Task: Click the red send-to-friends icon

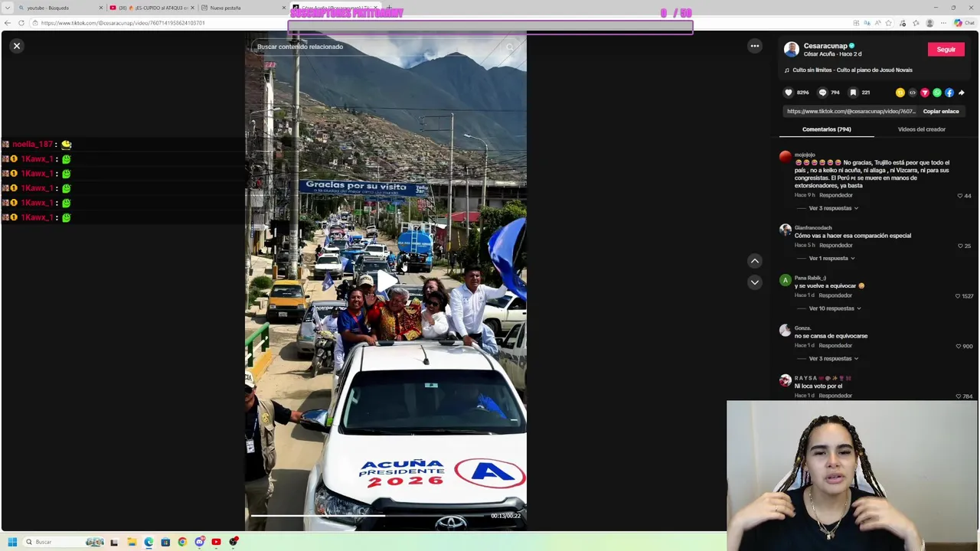Action: pos(925,93)
